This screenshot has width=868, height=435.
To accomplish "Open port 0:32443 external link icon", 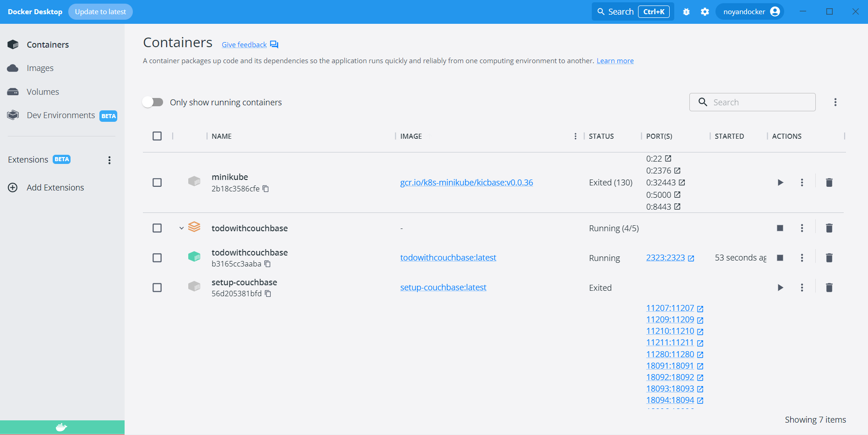I will 682,182.
